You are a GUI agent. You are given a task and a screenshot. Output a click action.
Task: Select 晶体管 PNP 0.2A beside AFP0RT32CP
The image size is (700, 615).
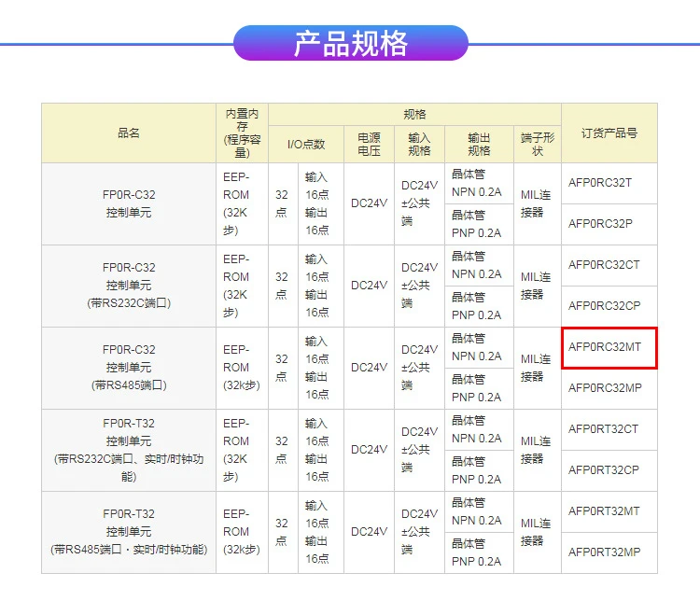point(477,471)
